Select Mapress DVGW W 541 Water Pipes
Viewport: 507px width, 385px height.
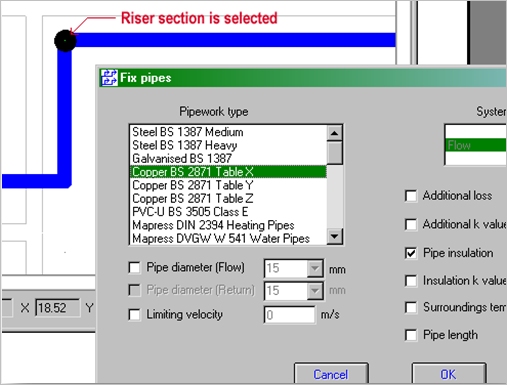(228, 238)
